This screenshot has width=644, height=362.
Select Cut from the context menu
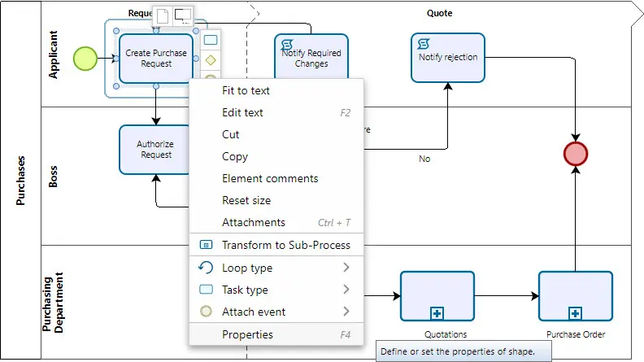pyautogui.click(x=276, y=134)
